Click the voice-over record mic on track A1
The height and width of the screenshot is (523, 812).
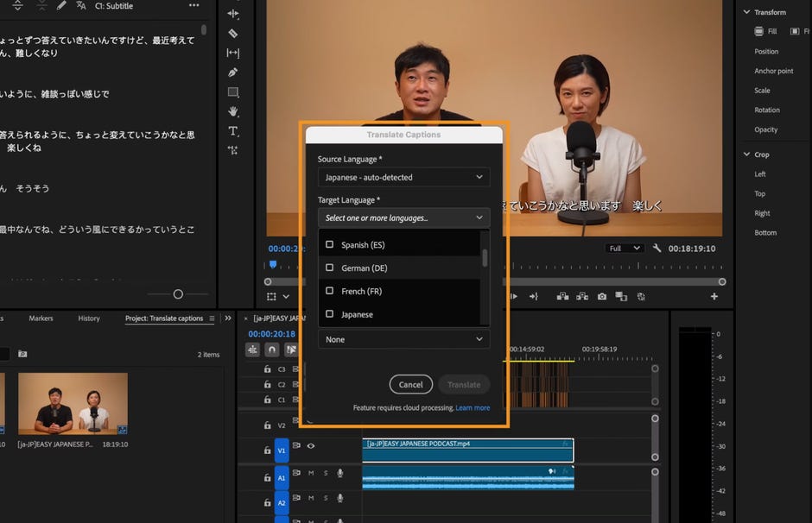[x=340, y=473]
